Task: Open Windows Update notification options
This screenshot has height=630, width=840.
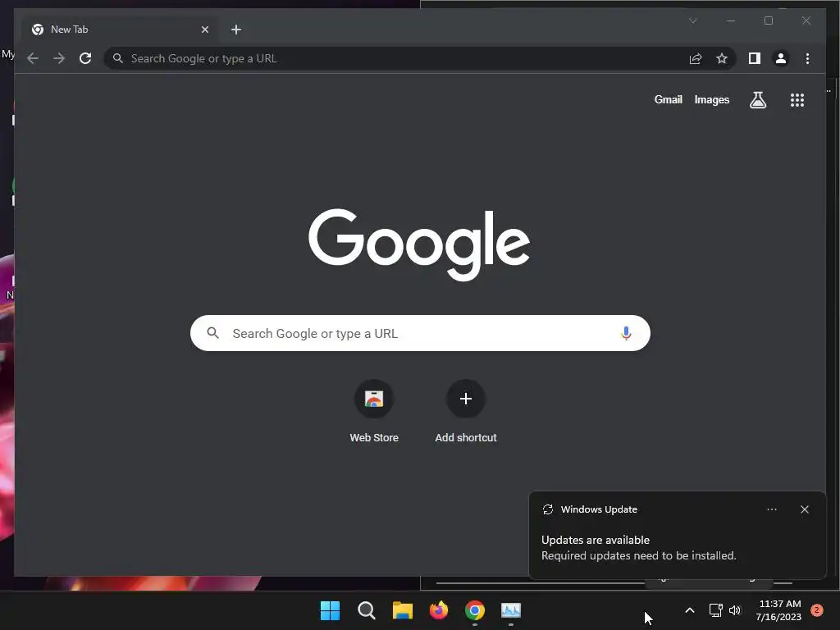Action: click(771, 509)
